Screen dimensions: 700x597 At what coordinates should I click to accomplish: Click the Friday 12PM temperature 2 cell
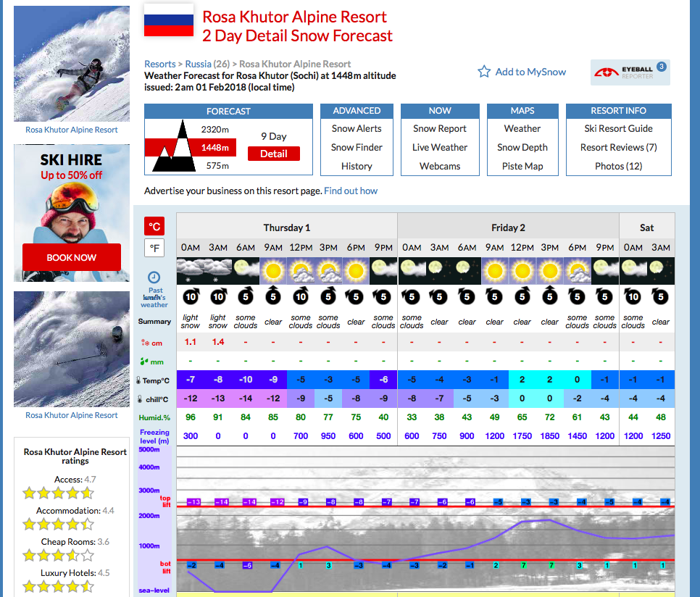pyautogui.click(x=522, y=380)
